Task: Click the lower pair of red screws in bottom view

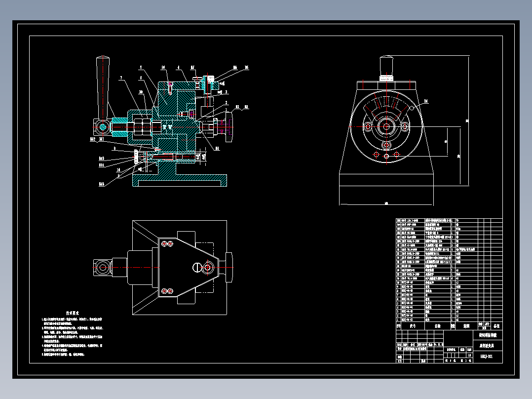Action: pos(167,291)
